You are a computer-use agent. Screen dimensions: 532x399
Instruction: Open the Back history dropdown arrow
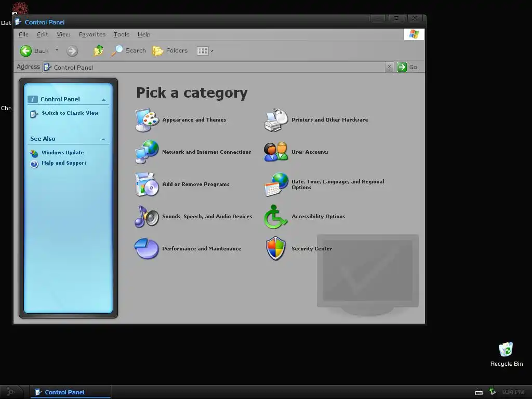[x=57, y=50]
